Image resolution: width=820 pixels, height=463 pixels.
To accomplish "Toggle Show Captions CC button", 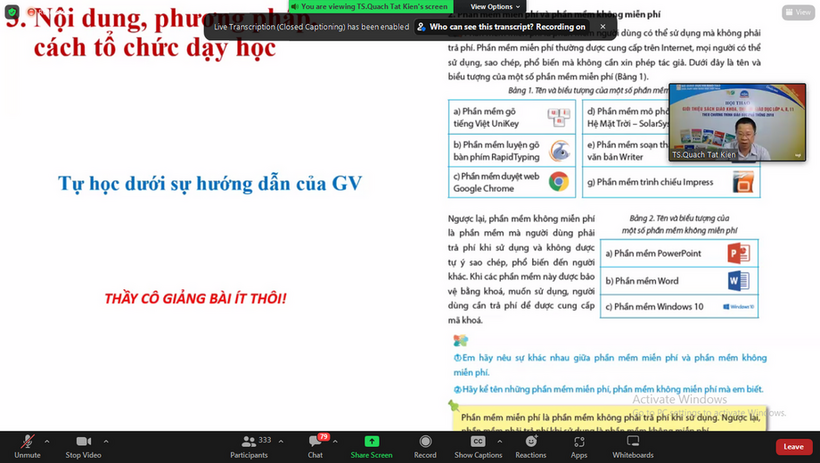I will tap(477, 442).
